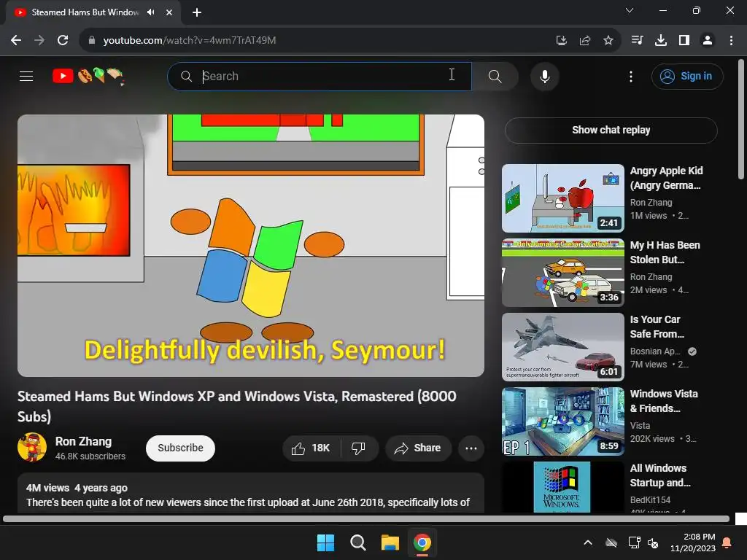
Task: Click the video player area
Action: pyautogui.click(x=251, y=246)
